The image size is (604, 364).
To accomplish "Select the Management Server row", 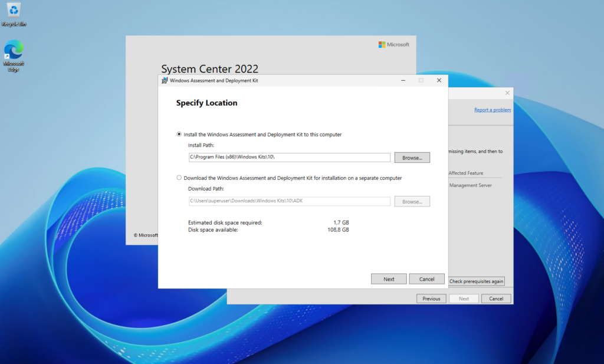I will (470, 185).
